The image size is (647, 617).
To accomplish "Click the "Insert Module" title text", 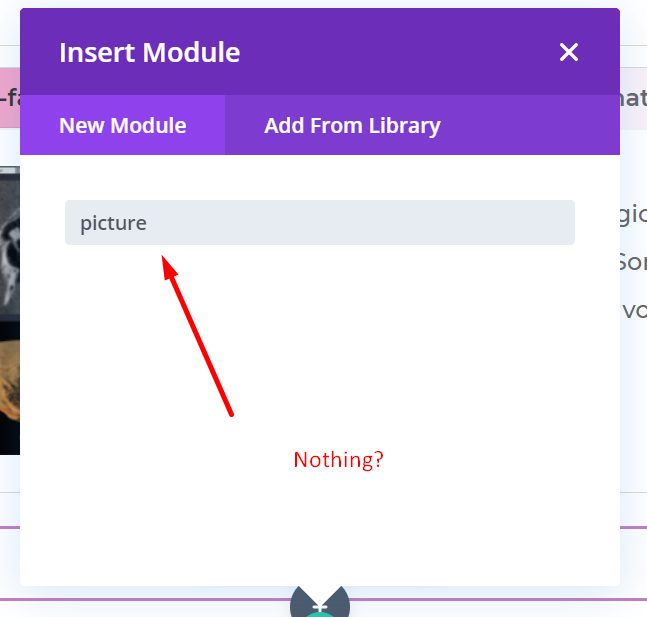I will click(x=150, y=52).
